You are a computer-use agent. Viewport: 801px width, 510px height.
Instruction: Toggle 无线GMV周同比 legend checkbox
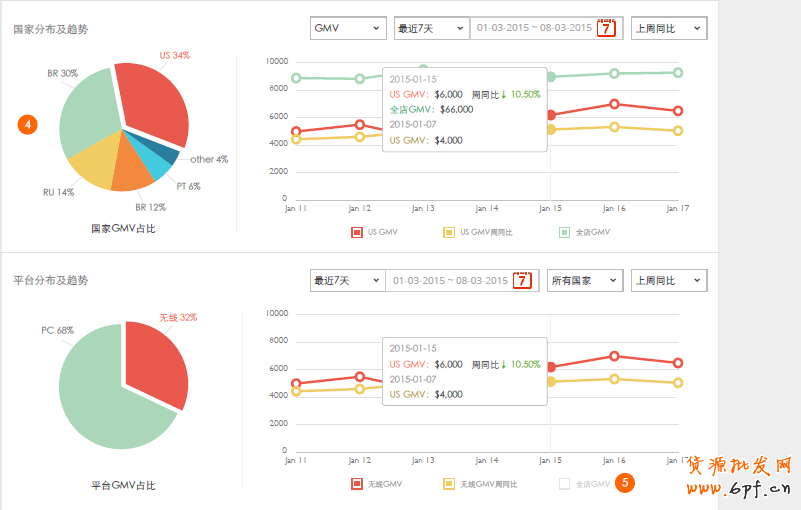pos(449,484)
